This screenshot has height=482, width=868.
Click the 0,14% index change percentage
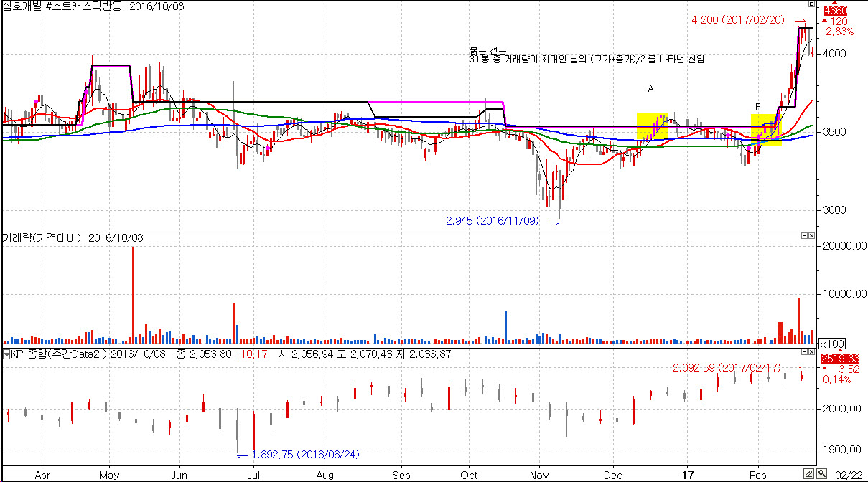point(837,379)
